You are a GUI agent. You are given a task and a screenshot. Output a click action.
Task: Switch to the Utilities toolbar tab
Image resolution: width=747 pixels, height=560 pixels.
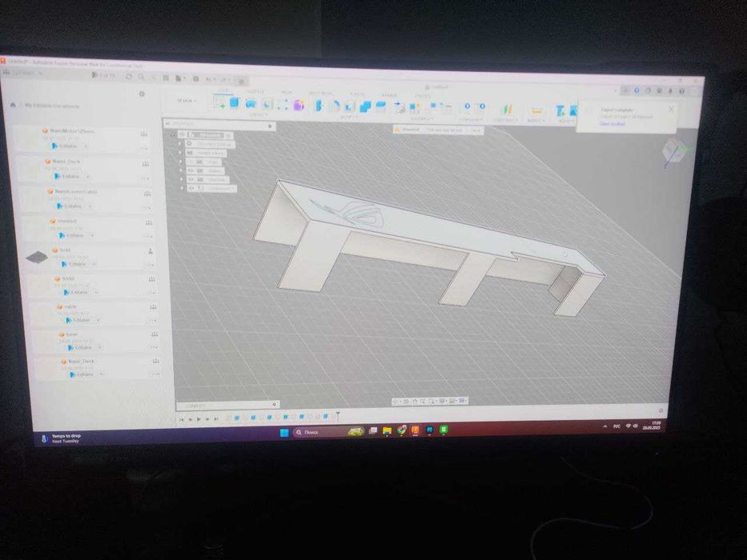423,96
